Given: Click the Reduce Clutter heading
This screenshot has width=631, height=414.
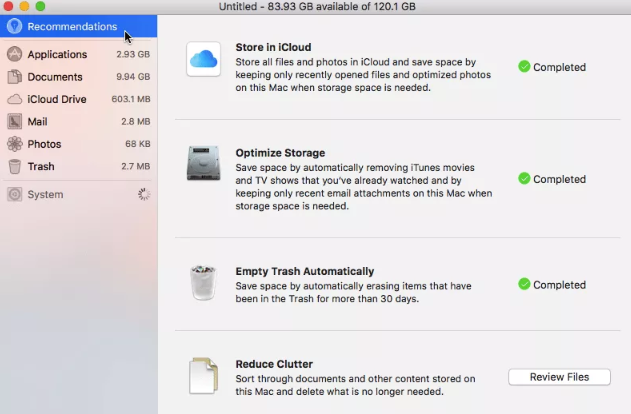Looking at the screenshot, I should pos(274,364).
